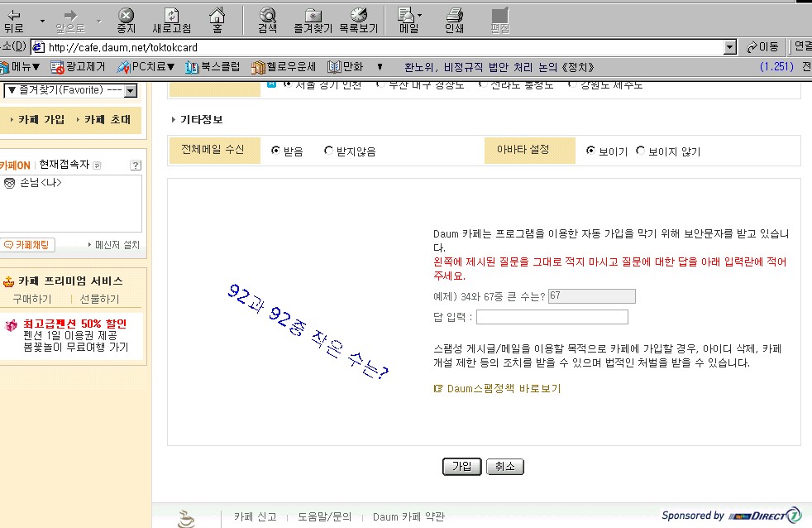Choose the 받음 mail reception radio

pos(276,151)
